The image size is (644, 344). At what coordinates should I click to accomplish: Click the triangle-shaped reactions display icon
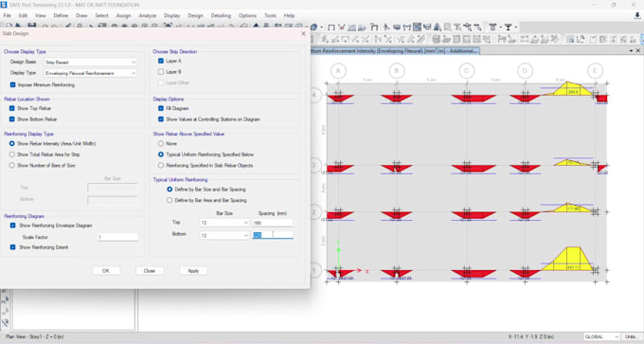pyautogui.click(x=438, y=27)
